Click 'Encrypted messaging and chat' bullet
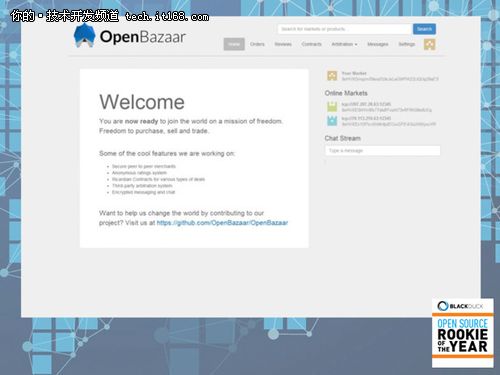500x375 pixels. (143, 192)
